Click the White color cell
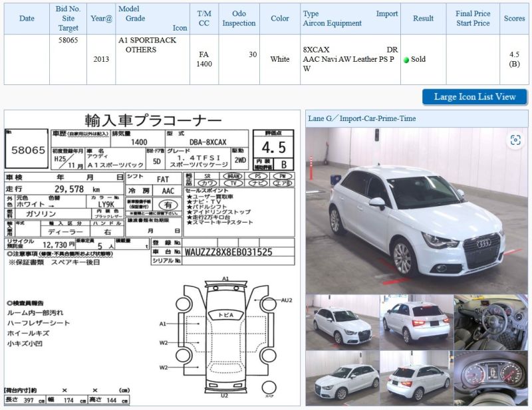 pyautogui.click(x=279, y=59)
